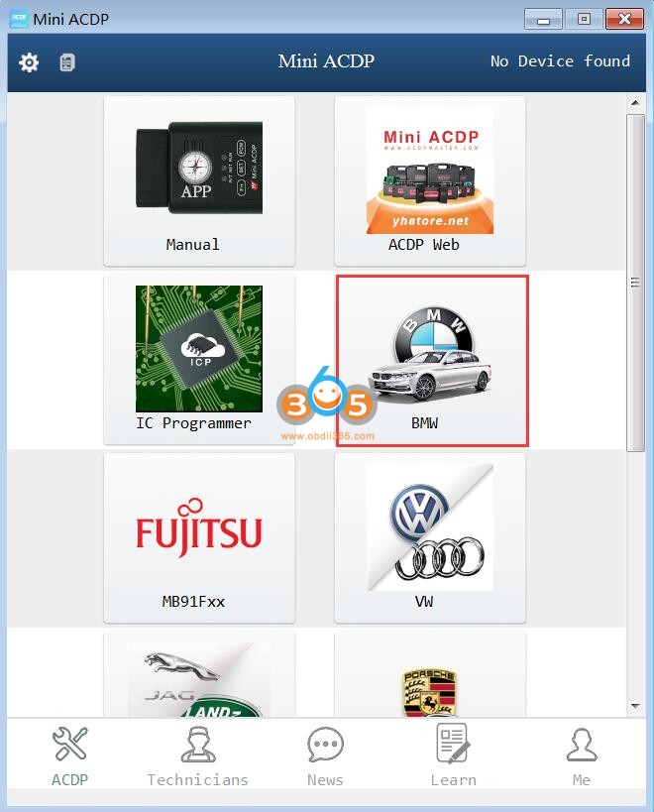Open the Manual tile

[x=199, y=180]
